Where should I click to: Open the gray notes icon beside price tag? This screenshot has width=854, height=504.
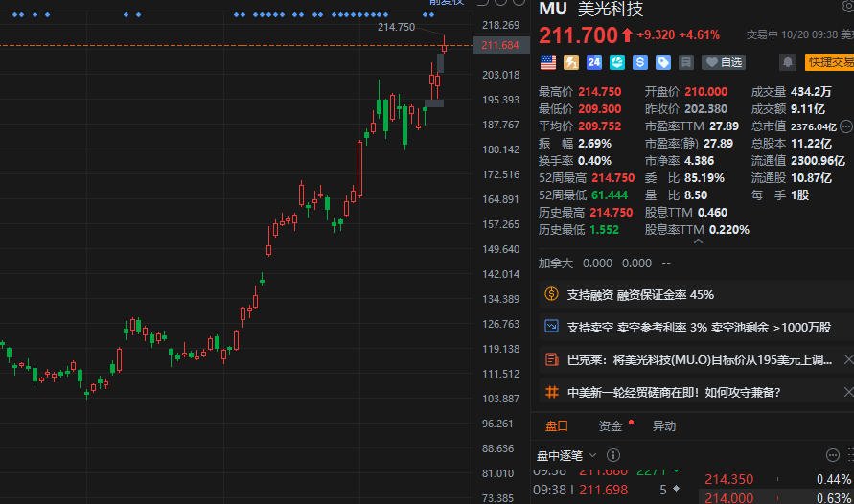click(685, 62)
